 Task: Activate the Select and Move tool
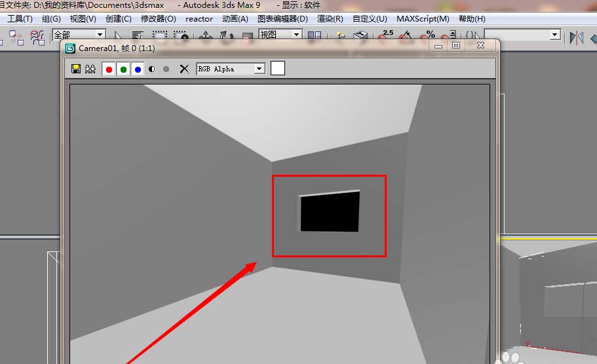[206, 36]
